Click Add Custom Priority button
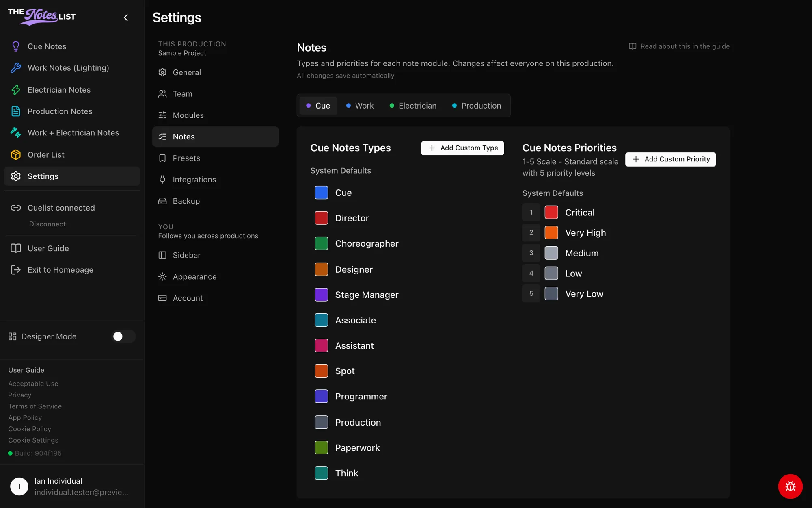Screen dimensions: 812x508 coord(671,159)
